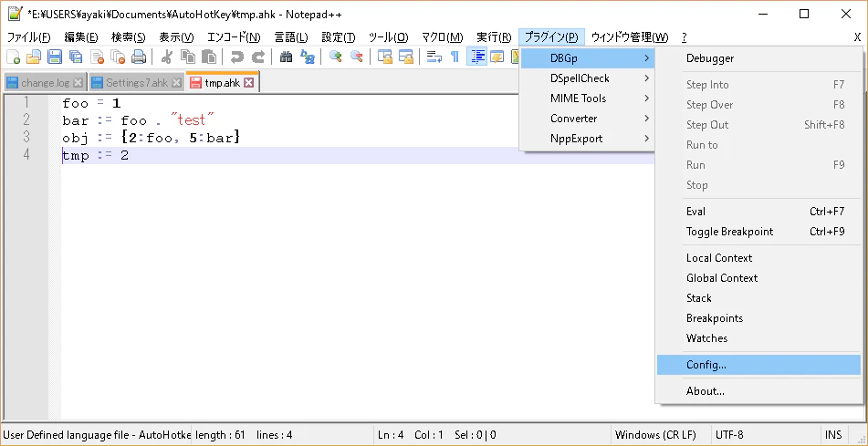Viewport: 868px width, 446px height.
Task: Open the ウィンドウ管理(W) menu
Action: (x=630, y=37)
